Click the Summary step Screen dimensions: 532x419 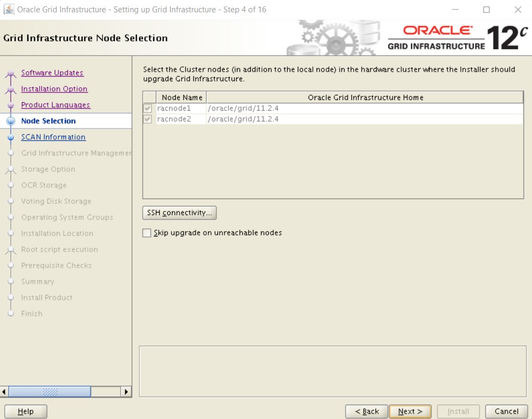tap(38, 281)
